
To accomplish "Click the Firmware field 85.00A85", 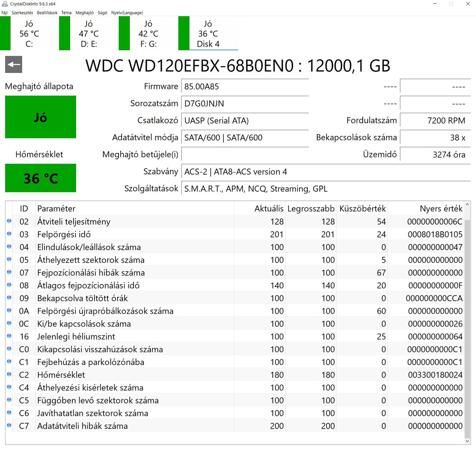I will pyautogui.click(x=245, y=87).
